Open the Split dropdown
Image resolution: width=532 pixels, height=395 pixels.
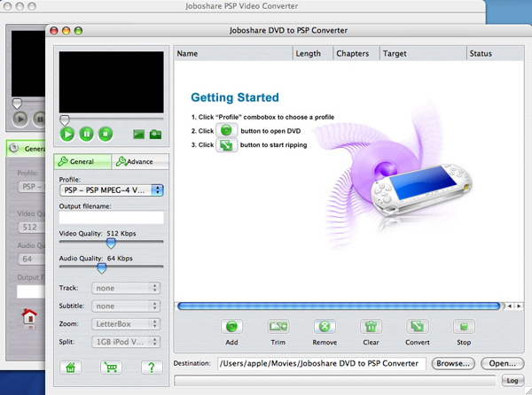pos(127,342)
